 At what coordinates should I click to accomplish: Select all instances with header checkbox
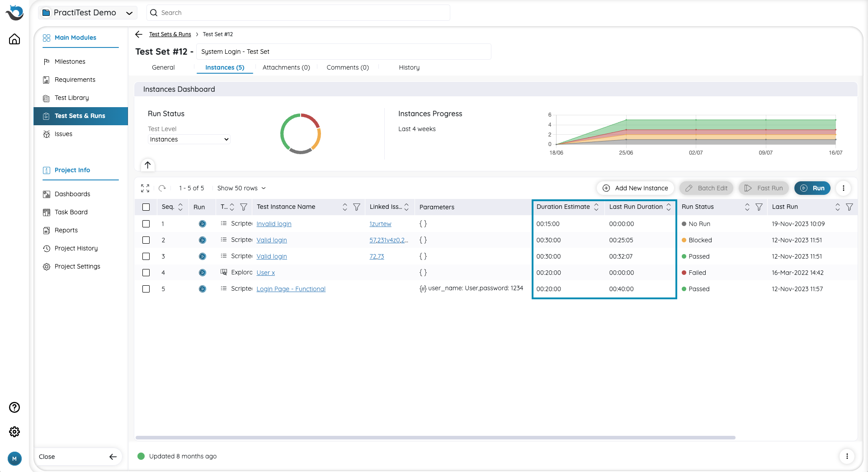click(146, 207)
